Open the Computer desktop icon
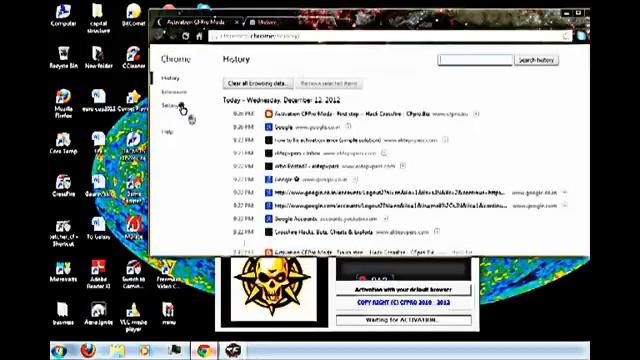The image size is (640, 360). coord(63,16)
